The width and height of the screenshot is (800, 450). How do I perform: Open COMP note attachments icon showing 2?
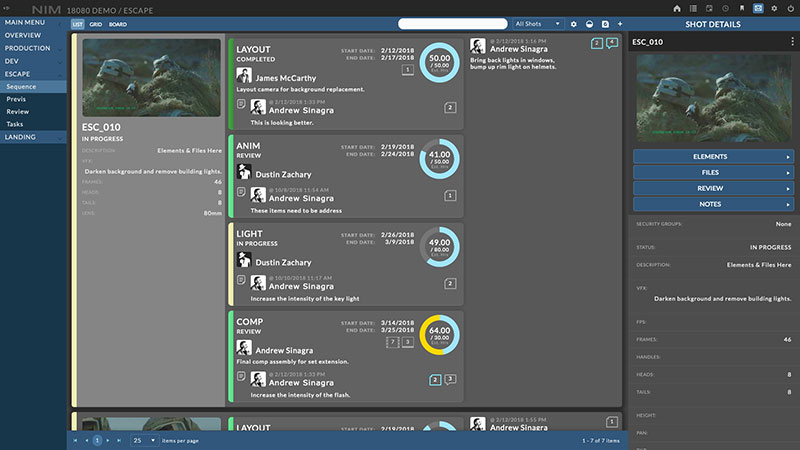pos(435,380)
